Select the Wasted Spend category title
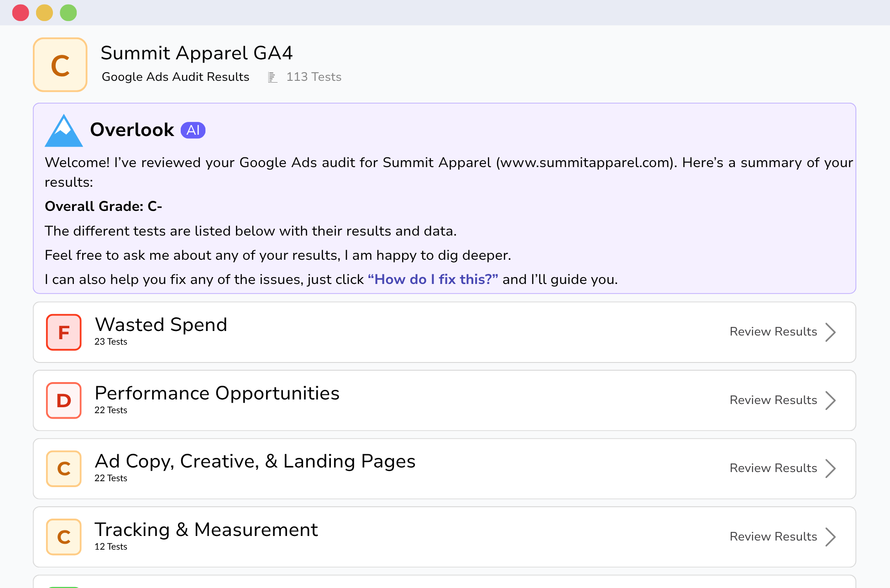Screen dimensions: 890x588 [x=161, y=325]
